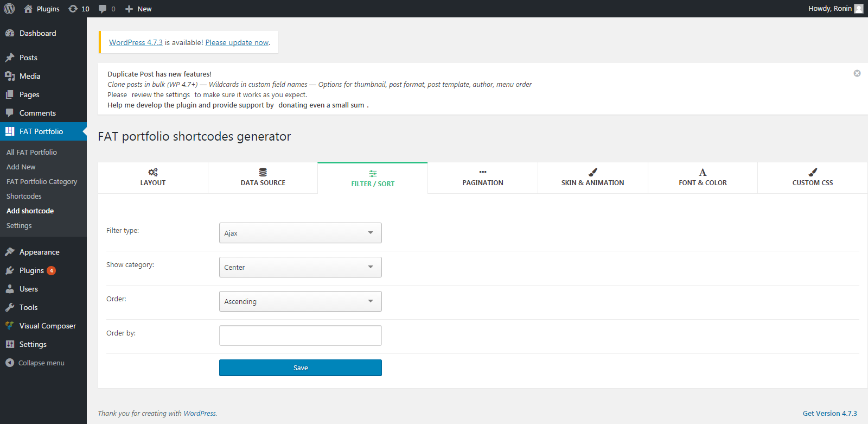Click the Order by text field
Screen dimensions: 868x424
click(300, 336)
